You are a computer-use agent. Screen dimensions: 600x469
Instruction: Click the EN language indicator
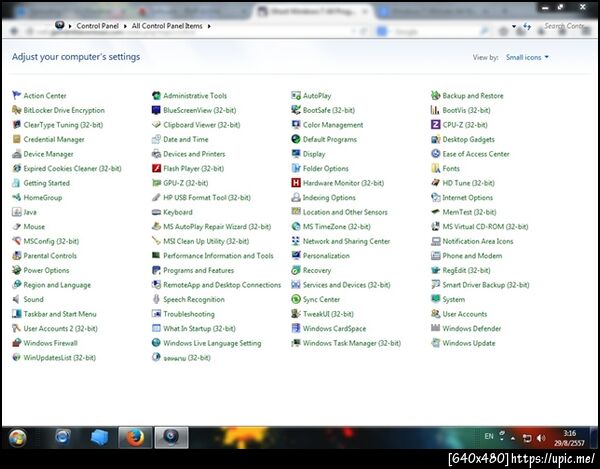pyautogui.click(x=489, y=436)
